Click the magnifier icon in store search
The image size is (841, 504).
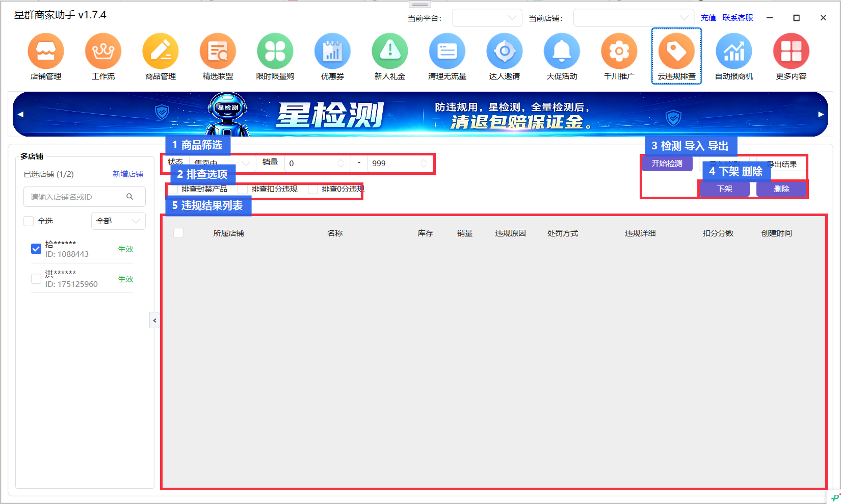[x=130, y=197]
